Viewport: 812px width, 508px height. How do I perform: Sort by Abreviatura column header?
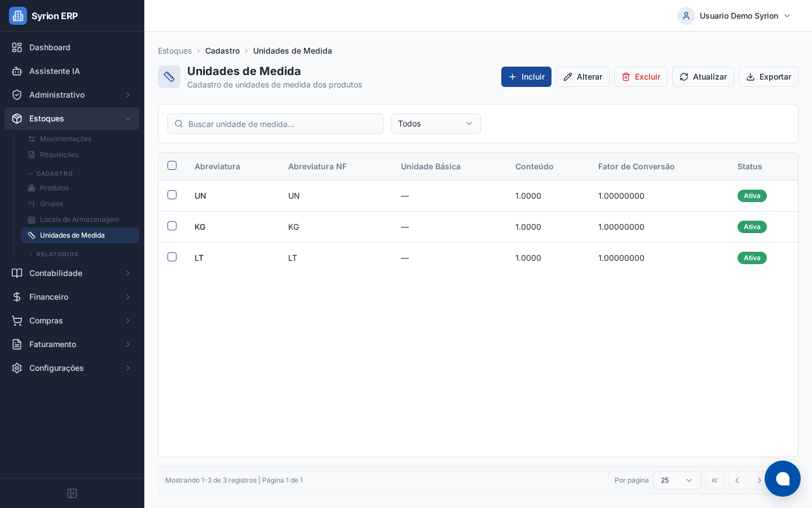pos(217,167)
